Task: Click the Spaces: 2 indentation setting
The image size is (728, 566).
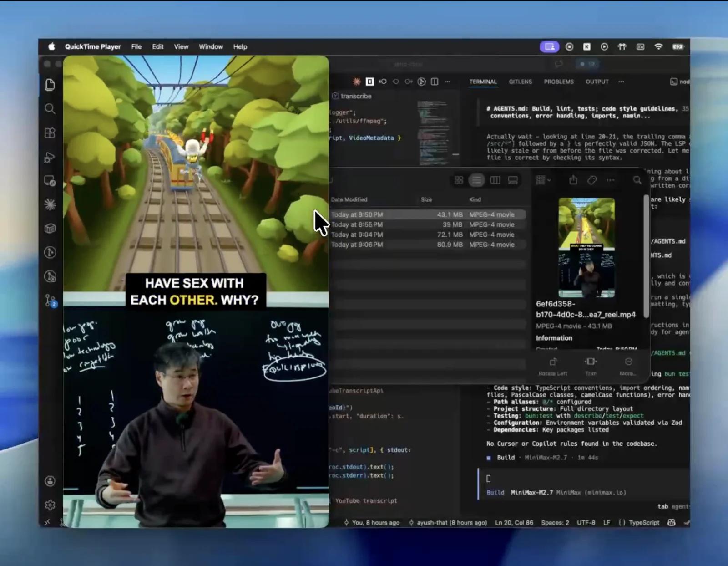Action: pyautogui.click(x=555, y=522)
